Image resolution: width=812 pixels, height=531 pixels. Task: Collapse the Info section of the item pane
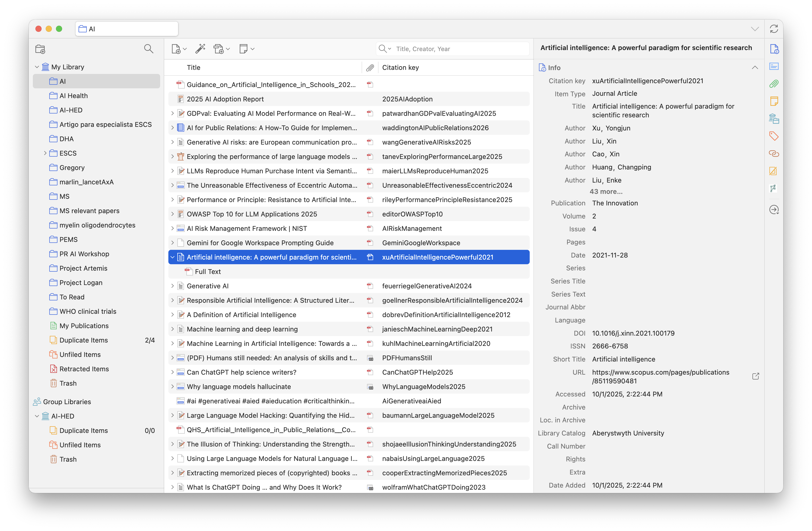[x=755, y=67]
